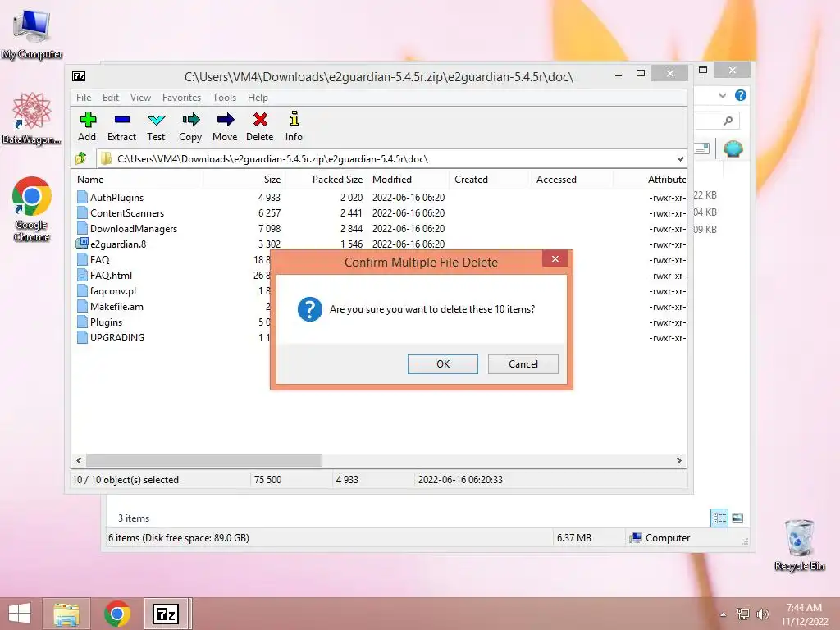
Task: Click the 7z window title icon
Action: (79, 76)
